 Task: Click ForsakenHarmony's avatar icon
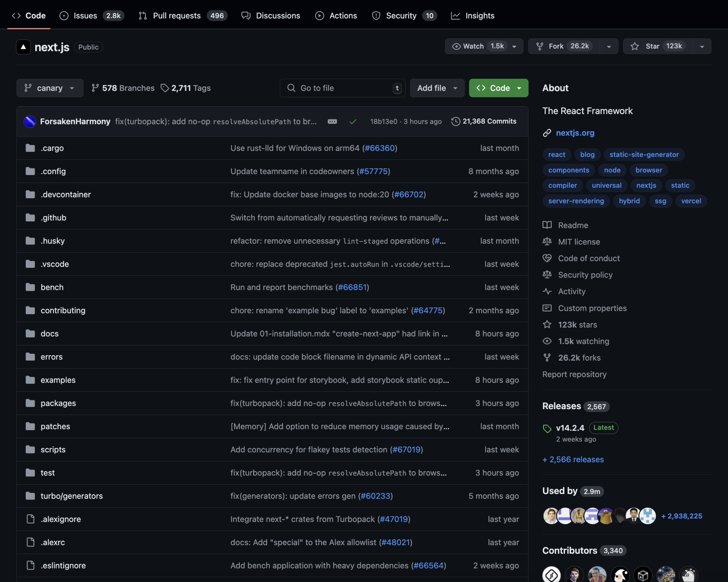pyautogui.click(x=30, y=122)
